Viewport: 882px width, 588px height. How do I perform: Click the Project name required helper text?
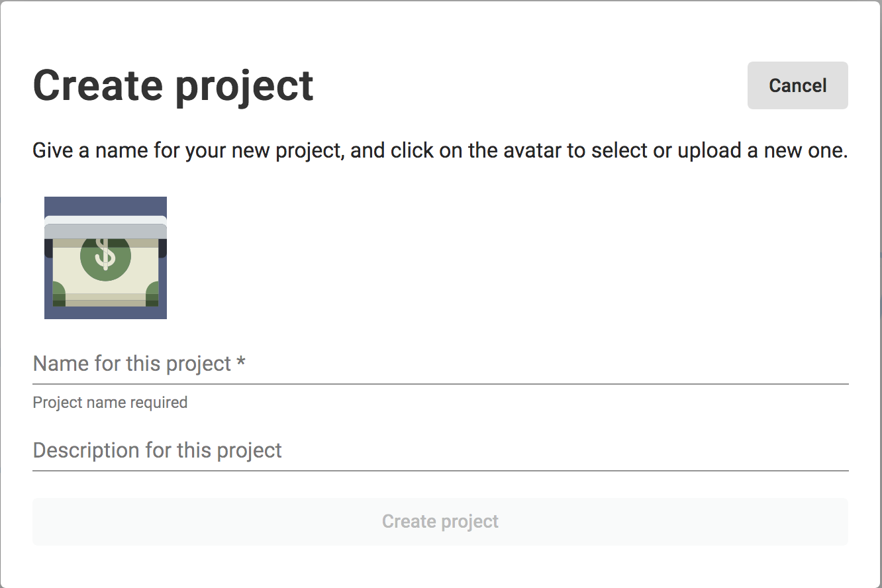click(110, 403)
